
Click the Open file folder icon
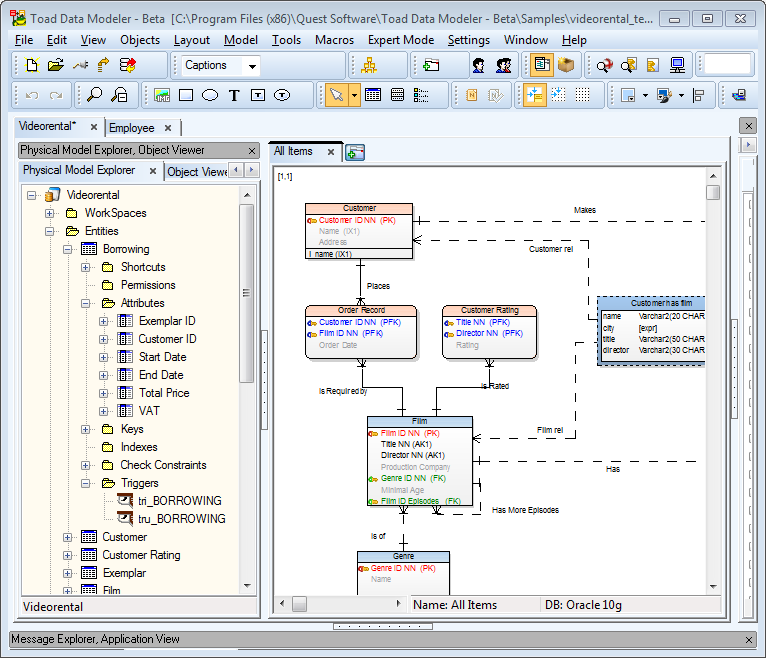55,65
